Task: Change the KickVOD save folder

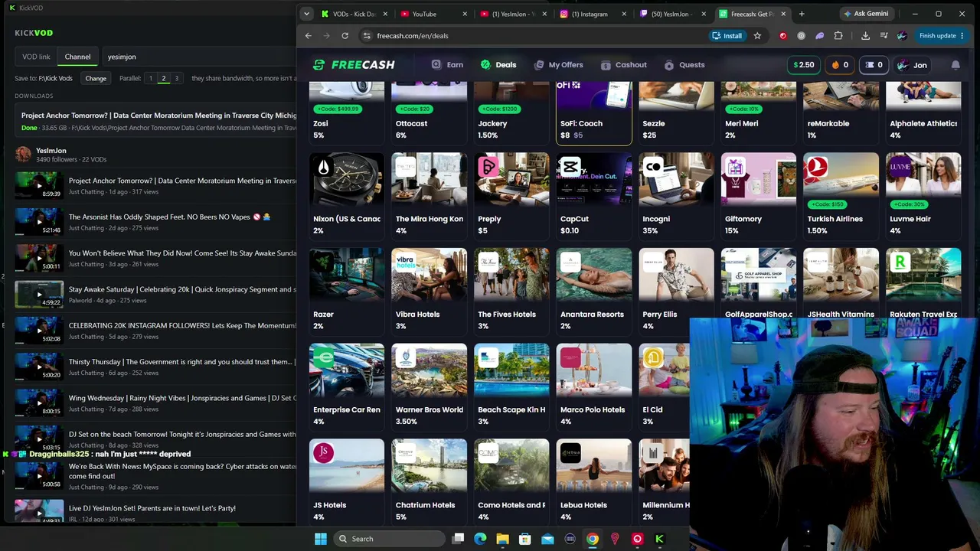Action: pyautogui.click(x=96, y=78)
